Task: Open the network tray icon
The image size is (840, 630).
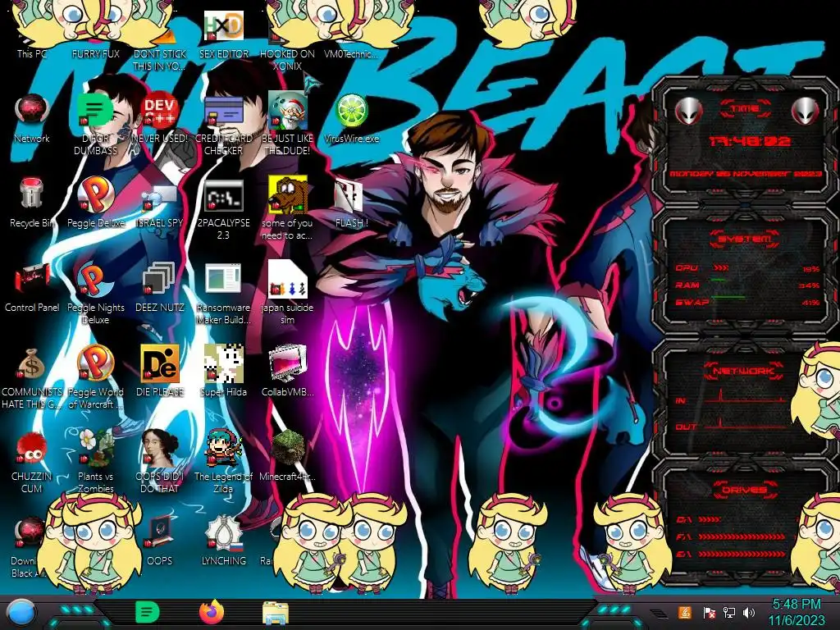Action: pyautogui.click(x=728, y=612)
